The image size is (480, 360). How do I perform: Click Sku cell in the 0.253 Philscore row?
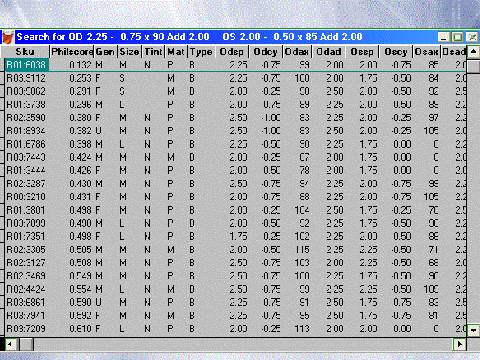point(26,78)
